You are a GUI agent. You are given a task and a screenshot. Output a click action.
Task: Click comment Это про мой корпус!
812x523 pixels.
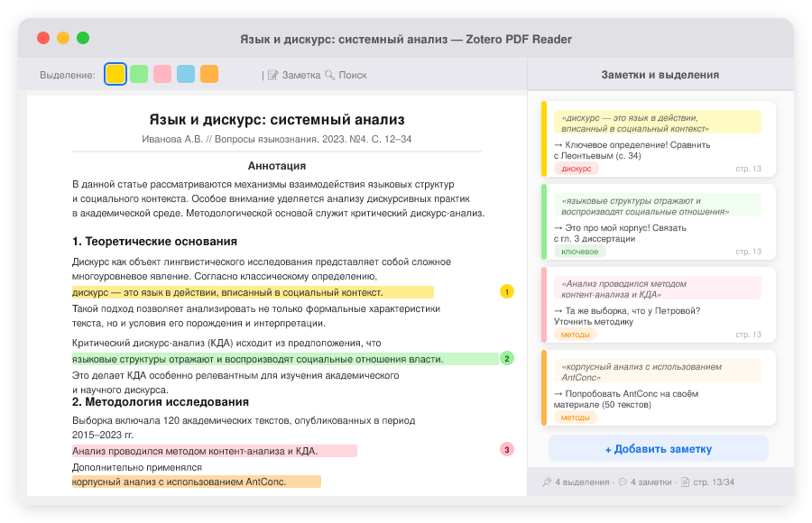click(620, 233)
